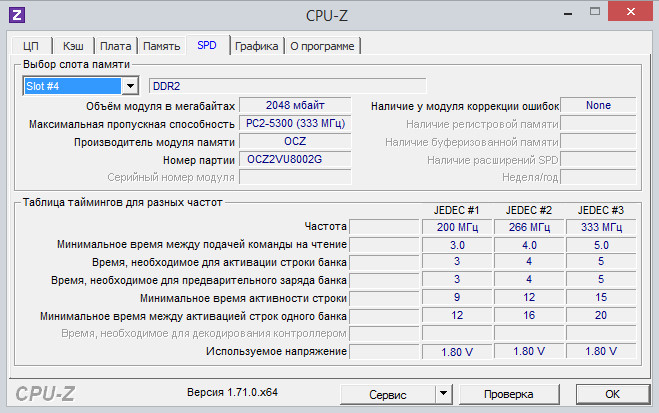Screen dimensions: 659x413
Task: Click the DDR2 memory type field
Action: click(287, 86)
